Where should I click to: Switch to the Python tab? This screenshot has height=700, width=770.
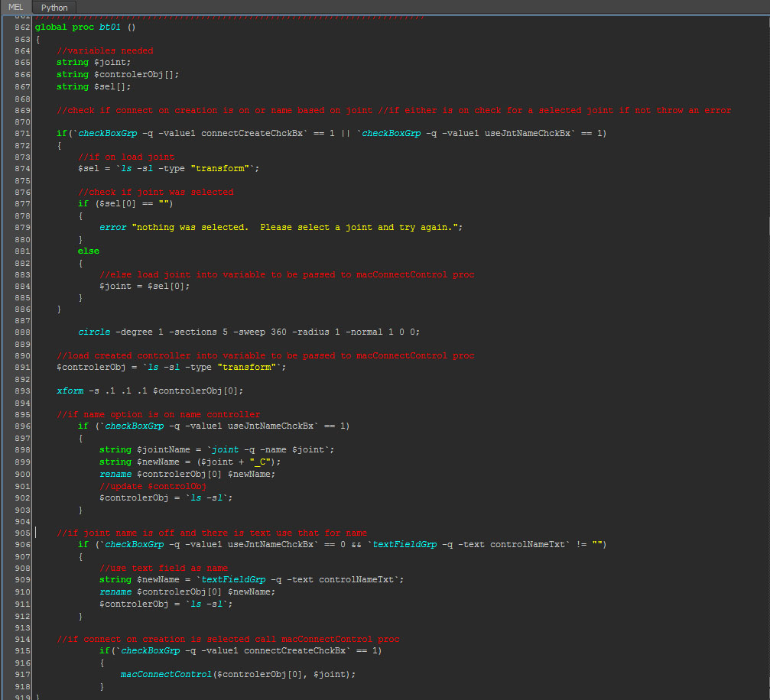point(54,8)
